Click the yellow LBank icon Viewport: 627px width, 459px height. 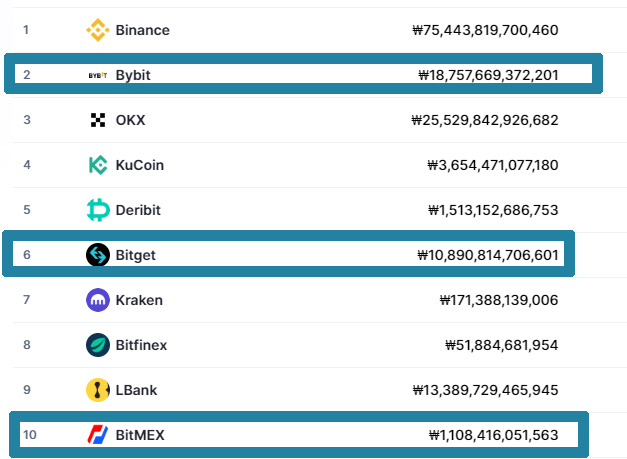(97, 390)
